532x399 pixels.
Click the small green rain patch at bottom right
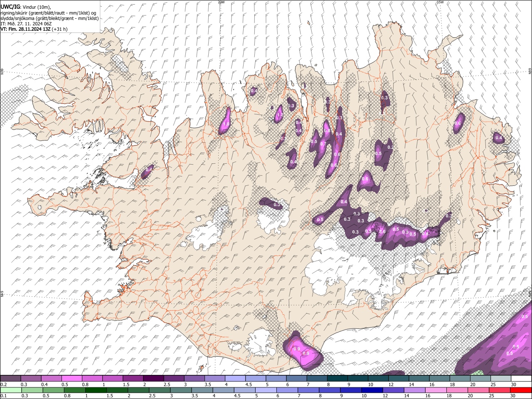[479, 372]
